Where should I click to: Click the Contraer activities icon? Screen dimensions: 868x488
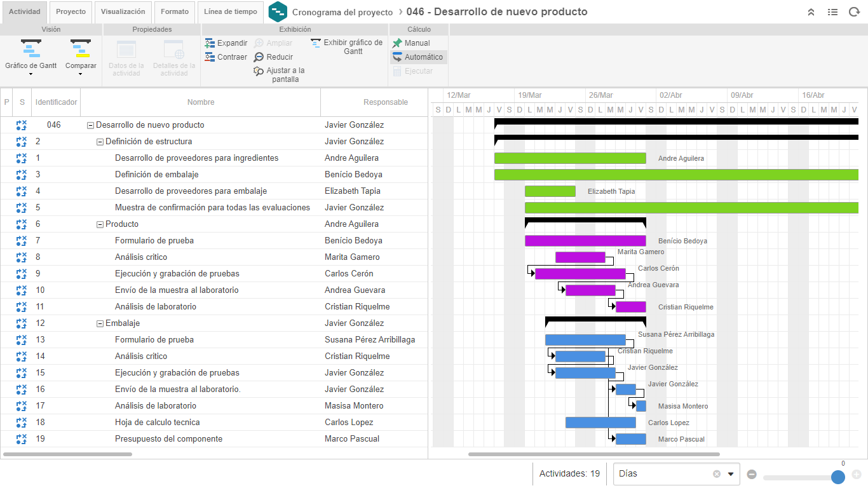pos(210,57)
